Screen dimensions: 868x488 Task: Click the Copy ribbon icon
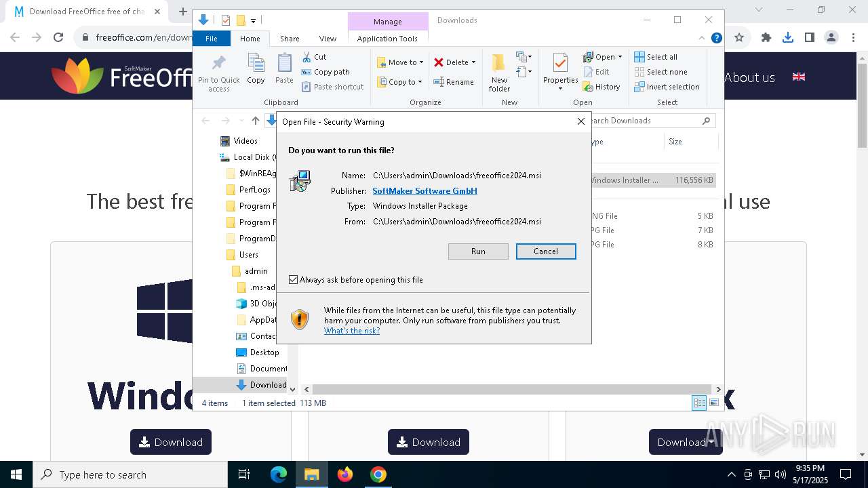pos(256,68)
